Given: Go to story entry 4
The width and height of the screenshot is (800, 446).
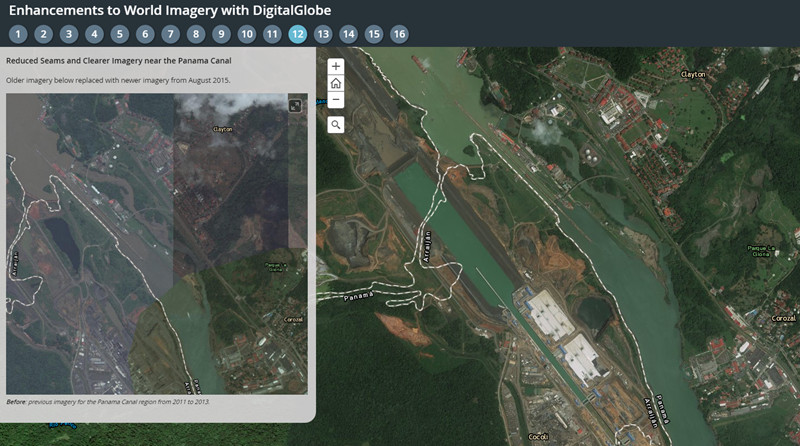Looking at the screenshot, I should tap(94, 34).
